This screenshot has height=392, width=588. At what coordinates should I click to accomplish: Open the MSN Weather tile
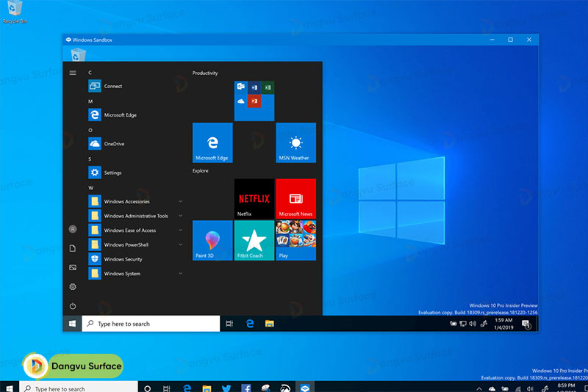pos(296,142)
